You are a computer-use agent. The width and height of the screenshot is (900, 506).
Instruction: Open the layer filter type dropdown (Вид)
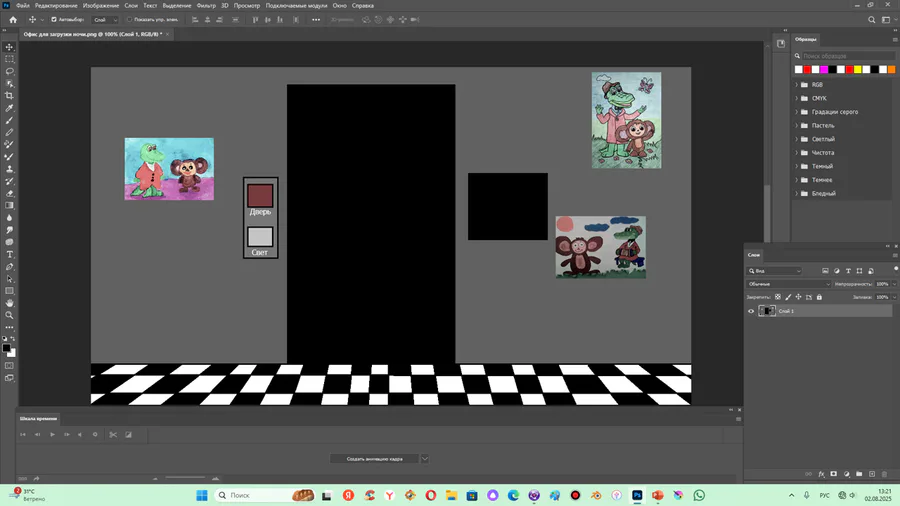pos(774,271)
